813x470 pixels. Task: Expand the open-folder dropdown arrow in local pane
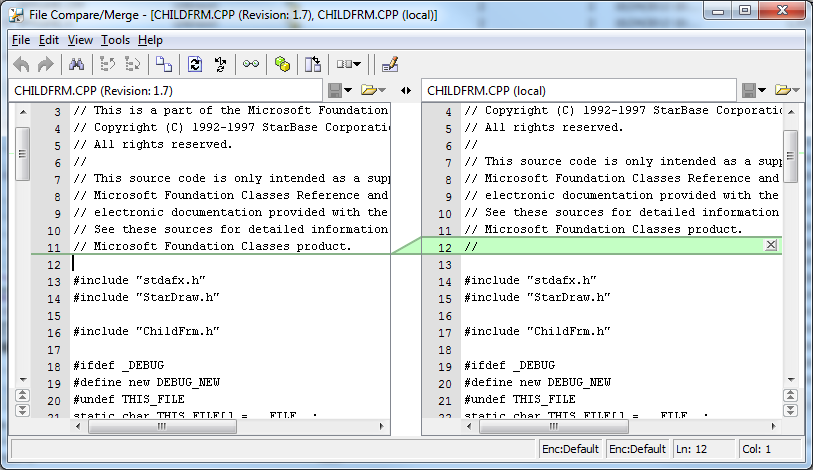[x=796, y=91]
